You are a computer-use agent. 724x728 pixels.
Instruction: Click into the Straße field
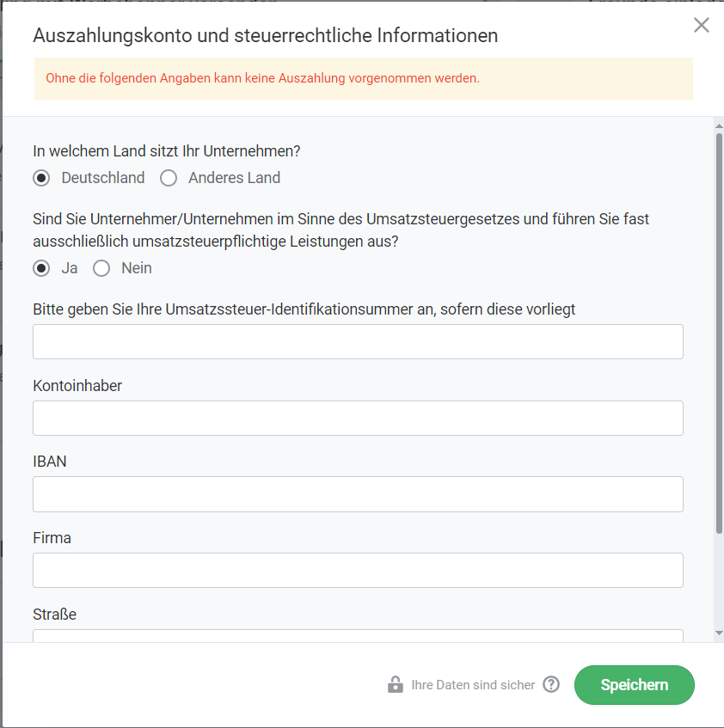coord(358,636)
